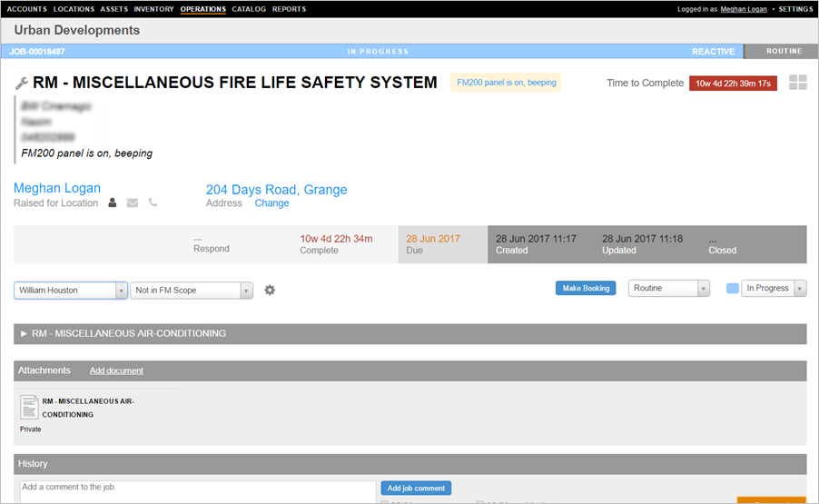This screenshot has height=504, width=819.
Task: Click the wrench icon beside job title
Action: coord(22,84)
